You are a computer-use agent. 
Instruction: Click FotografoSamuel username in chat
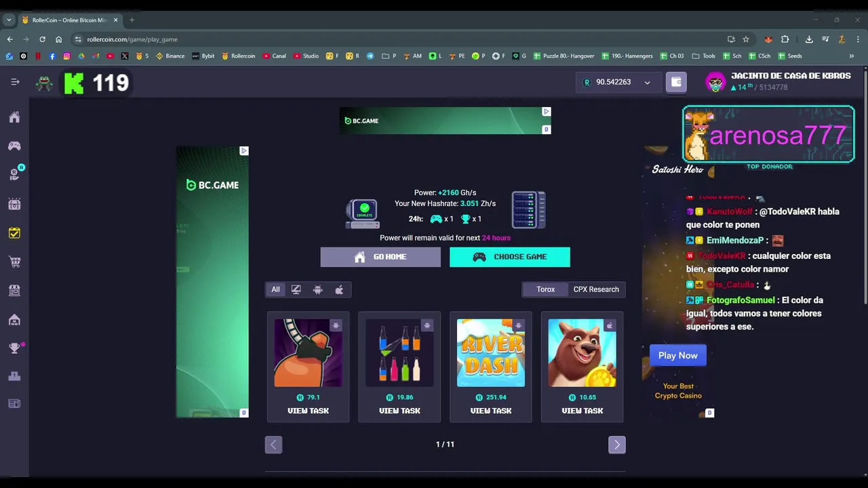(741, 300)
